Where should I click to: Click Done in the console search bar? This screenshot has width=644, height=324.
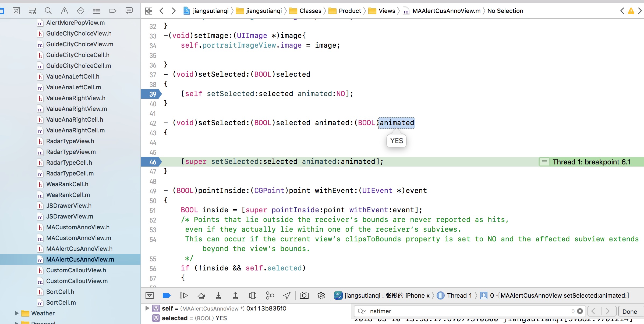630,311
